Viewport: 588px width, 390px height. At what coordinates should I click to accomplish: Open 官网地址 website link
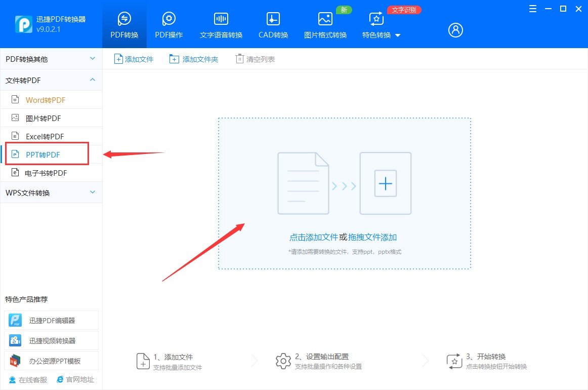point(75,379)
